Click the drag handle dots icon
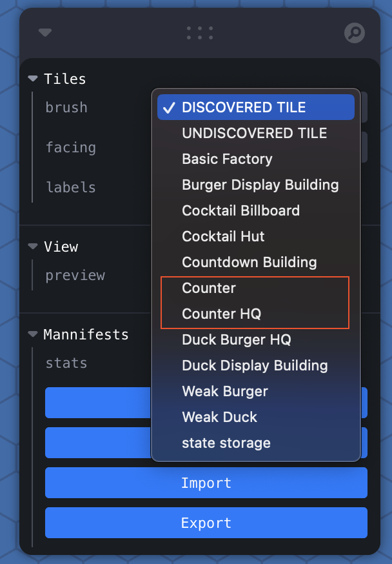This screenshot has width=392, height=564. click(x=199, y=32)
